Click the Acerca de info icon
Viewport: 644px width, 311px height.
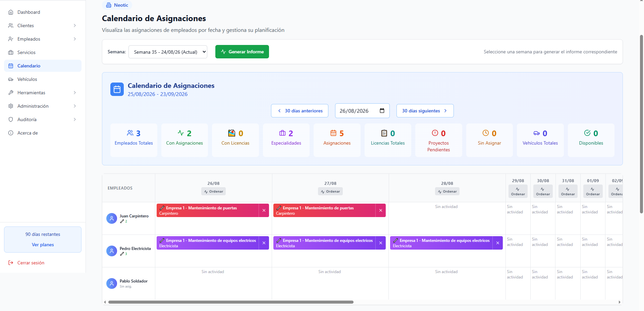[x=11, y=133]
